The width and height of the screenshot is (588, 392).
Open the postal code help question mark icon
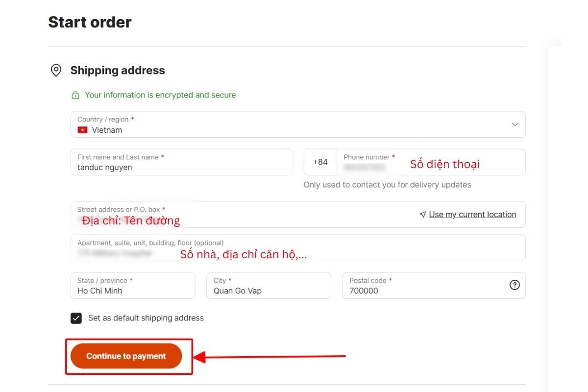[514, 285]
